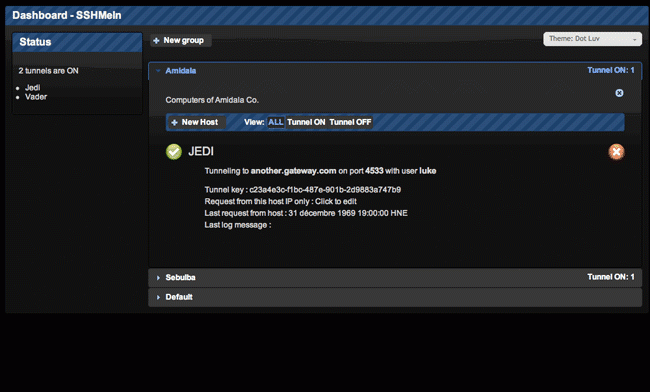Image resolution: width=650 pixels, height=392 pixels.
Task: Click the small blue remove icon for Amidala group
Action: (619, 93)
